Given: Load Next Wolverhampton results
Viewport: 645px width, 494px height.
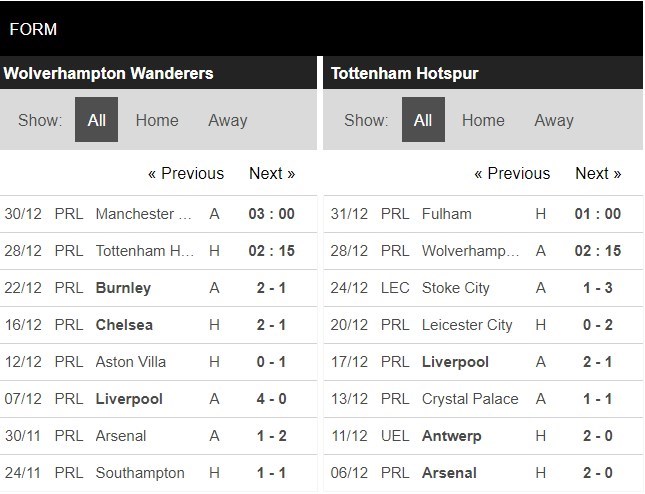Looking at the screenshot, I should pyautogui.click(x=272, y=173).
